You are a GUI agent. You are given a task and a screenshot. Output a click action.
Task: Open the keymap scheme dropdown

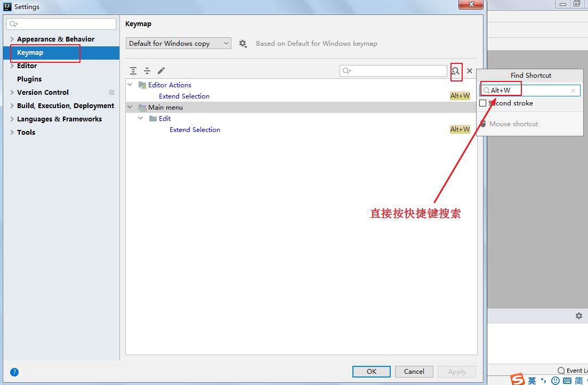179,44
